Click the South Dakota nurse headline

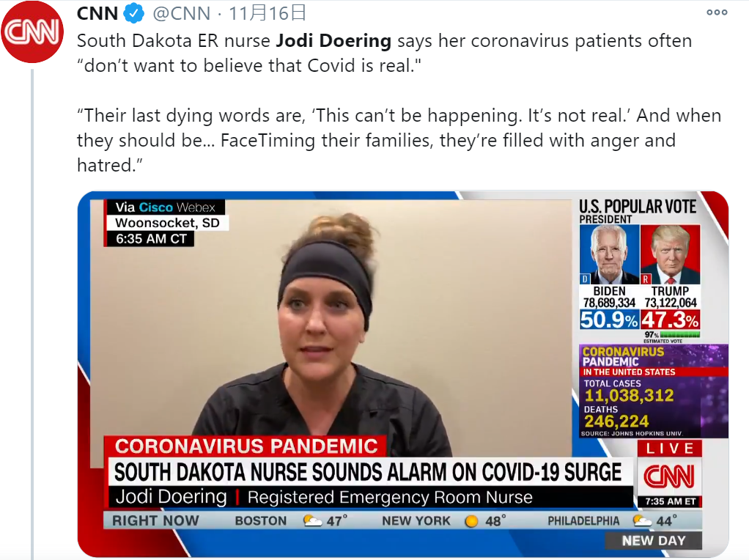[369, 472]
